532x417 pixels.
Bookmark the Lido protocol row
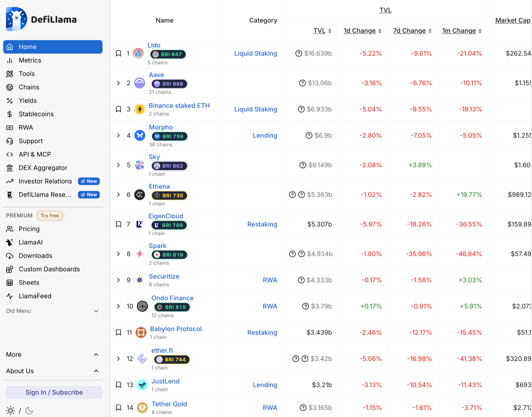point(118,54)
